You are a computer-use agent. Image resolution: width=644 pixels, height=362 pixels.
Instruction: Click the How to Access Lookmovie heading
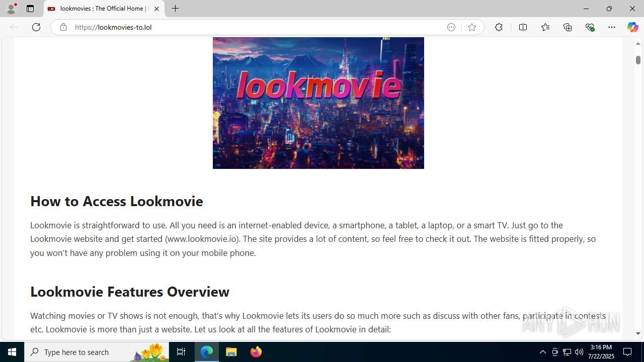pos(117,201)
